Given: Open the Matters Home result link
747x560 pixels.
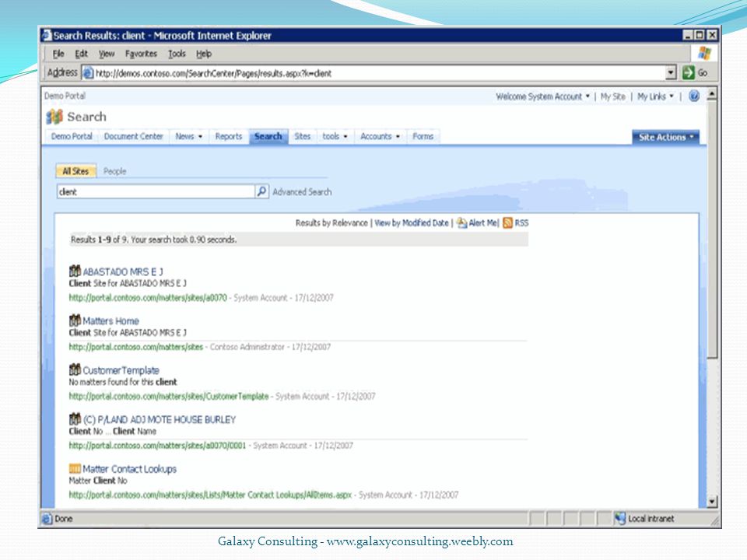Looking at the screenshot, I should pos(111,321).
